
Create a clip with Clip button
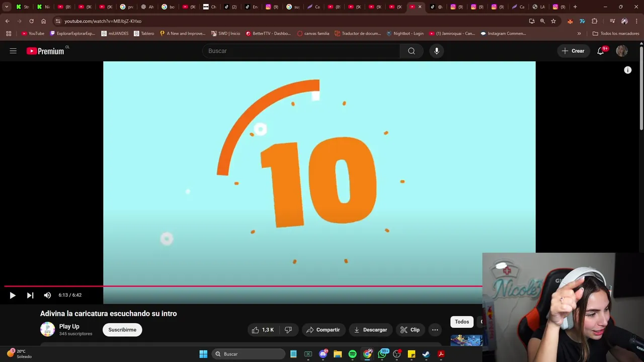tap(410, 330)
